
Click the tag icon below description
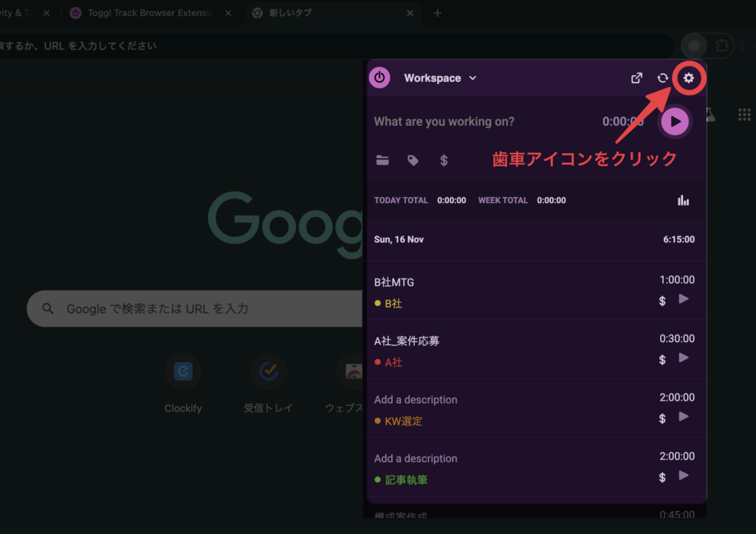413,160
